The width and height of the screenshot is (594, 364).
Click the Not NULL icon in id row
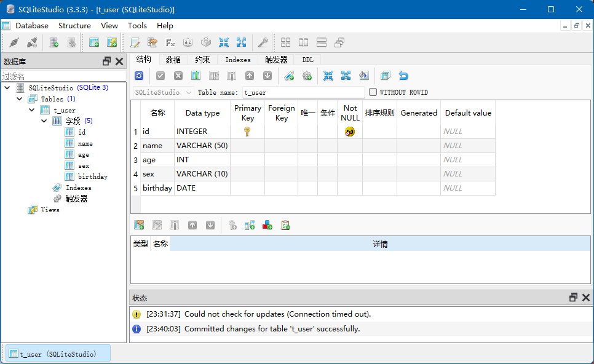[350, 132]
